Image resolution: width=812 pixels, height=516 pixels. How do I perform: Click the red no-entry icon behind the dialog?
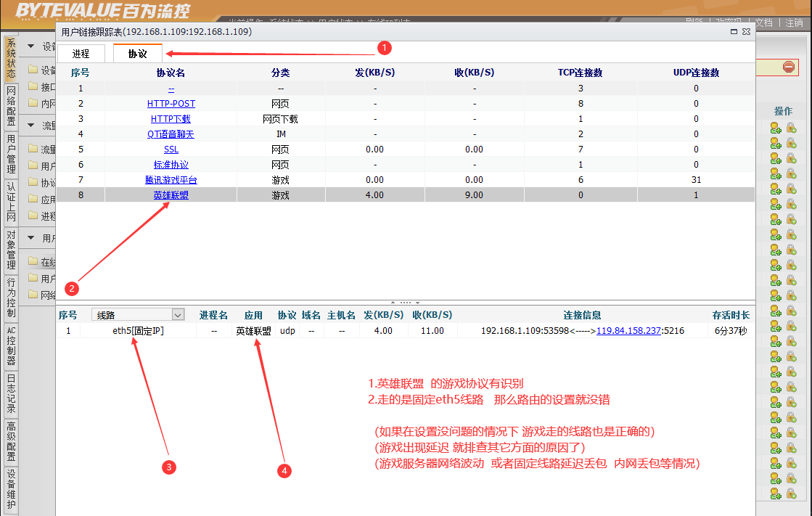coord(789,67)
